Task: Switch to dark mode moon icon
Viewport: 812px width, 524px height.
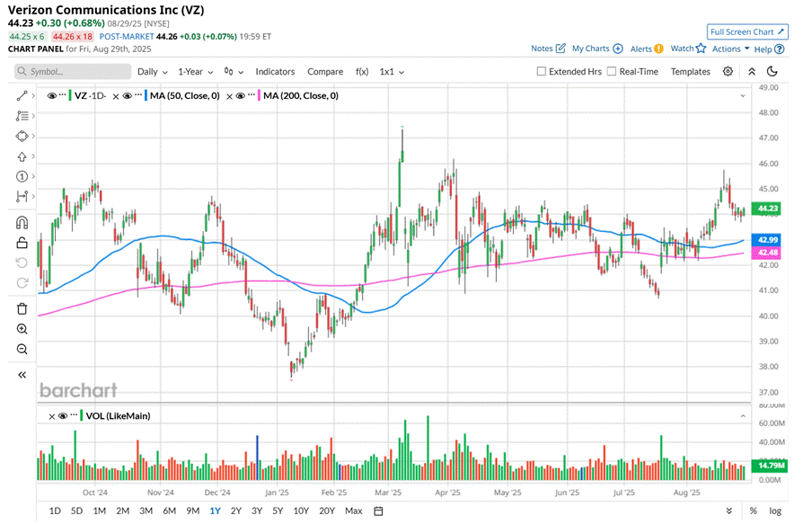Action: (772, 72)
